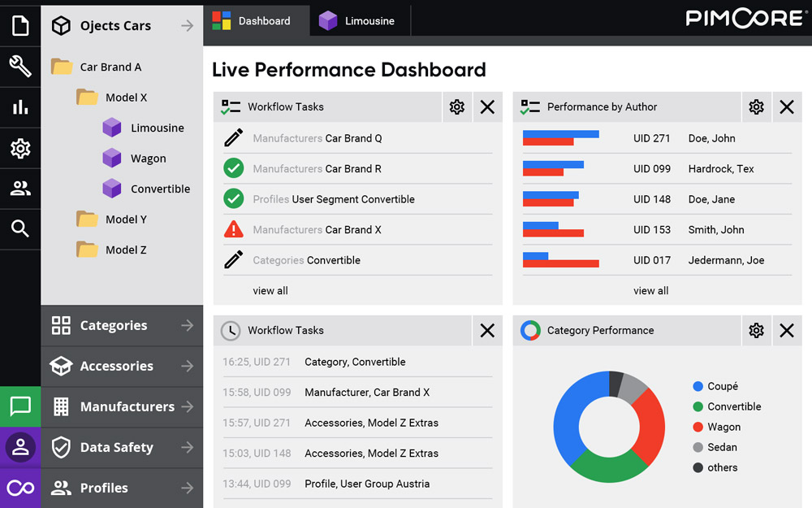Viewport: 812px width, 508px height.
Task: Open settings gear for Performance by Author
Action: click(756, 106)
